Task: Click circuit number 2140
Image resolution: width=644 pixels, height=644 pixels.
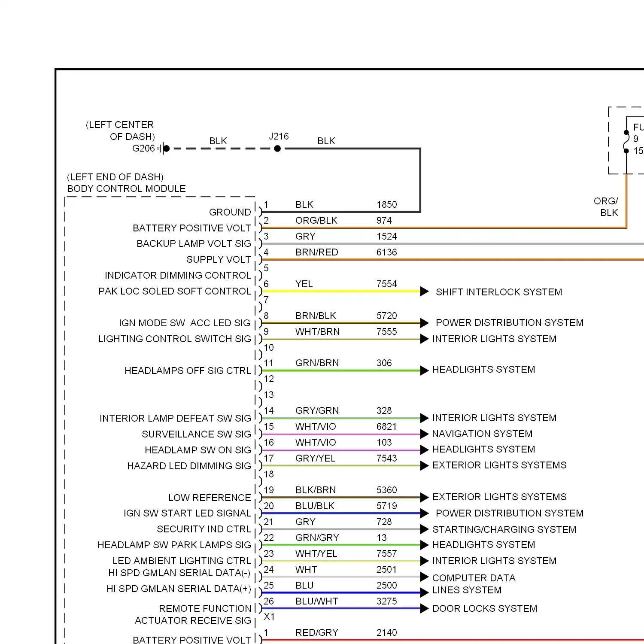Action: [387, 632]
